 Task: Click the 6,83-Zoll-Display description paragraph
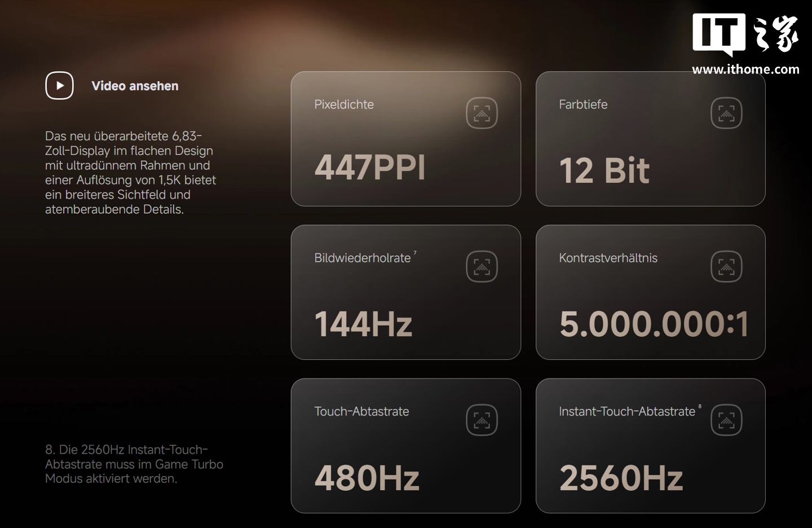point(130,173)
